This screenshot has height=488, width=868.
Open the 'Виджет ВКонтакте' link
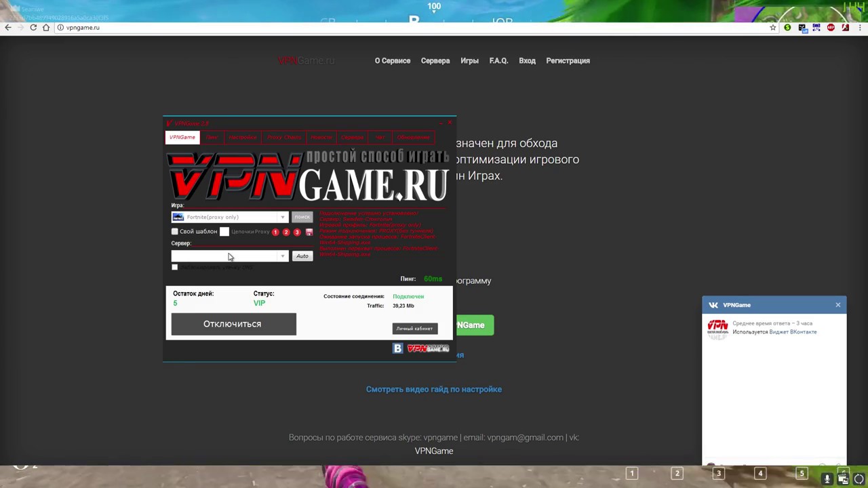793,332
